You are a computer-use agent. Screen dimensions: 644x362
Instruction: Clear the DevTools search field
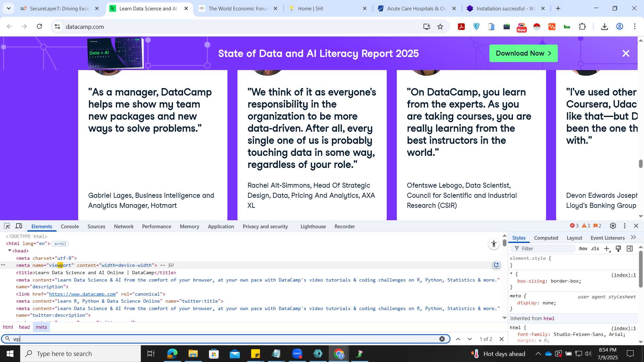tap(442, 339)
